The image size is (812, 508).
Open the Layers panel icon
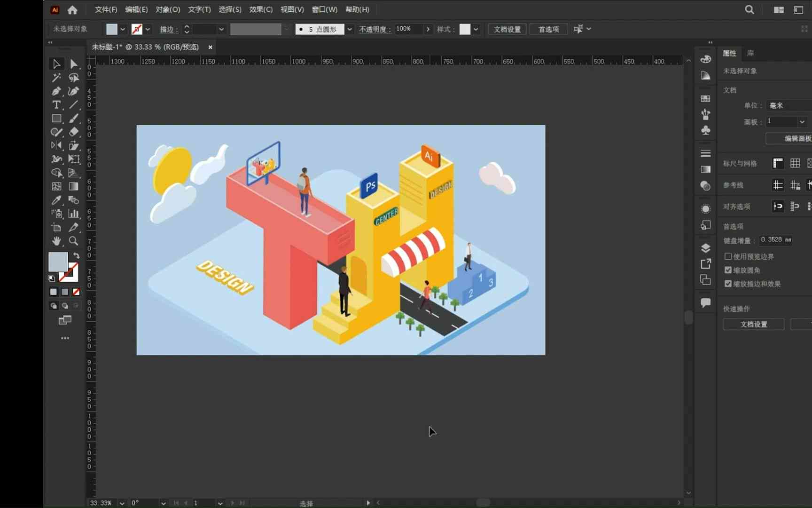705,248
